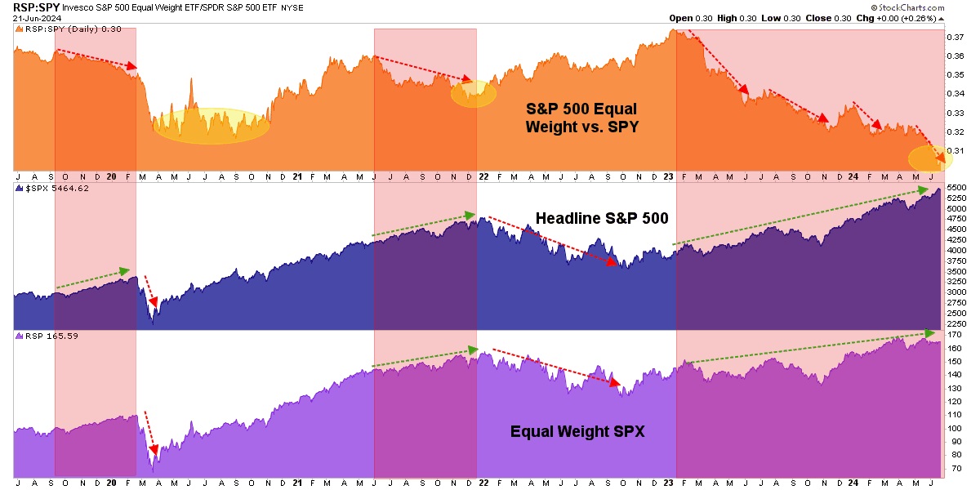This screenshot has height=490, width=980.
Task: Click the green 2023-2024 arrow on the $SPX panel
Action: 800,217
